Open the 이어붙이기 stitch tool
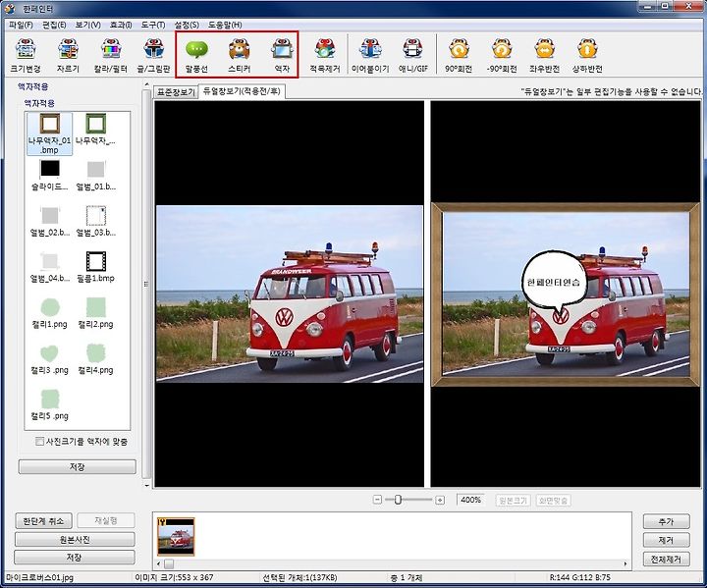Image resolution: width=707 pixels, height=588 pixels. click(370, 56)
